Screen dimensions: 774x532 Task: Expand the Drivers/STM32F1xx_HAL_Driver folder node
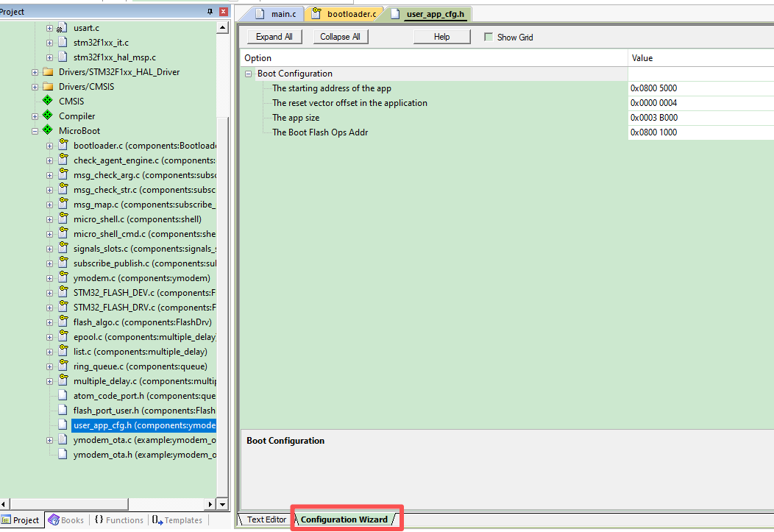pos(35,73)
